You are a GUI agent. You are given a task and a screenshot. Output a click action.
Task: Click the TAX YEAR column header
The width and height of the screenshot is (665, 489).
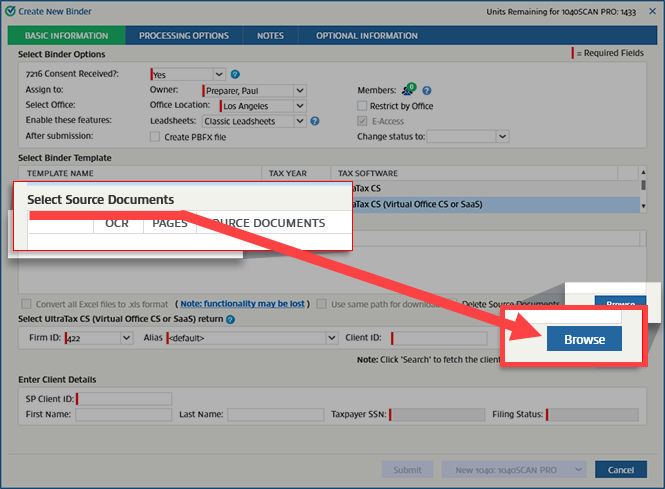point(296,173)
